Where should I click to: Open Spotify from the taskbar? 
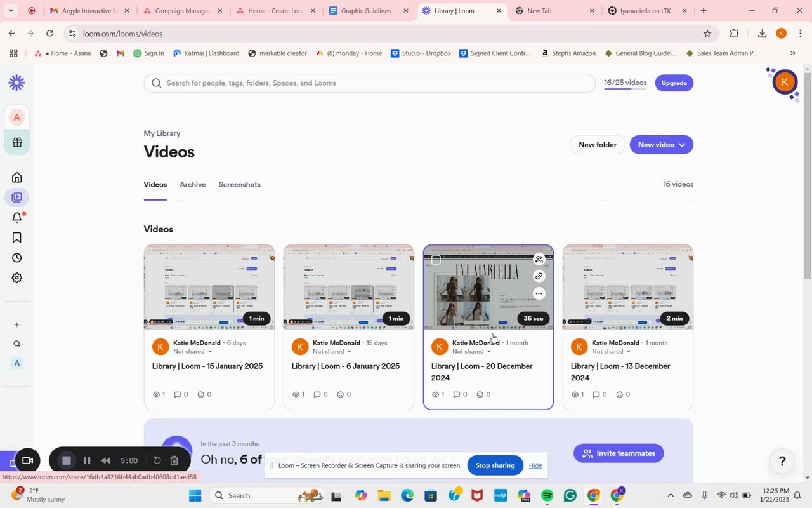(547, 495)
